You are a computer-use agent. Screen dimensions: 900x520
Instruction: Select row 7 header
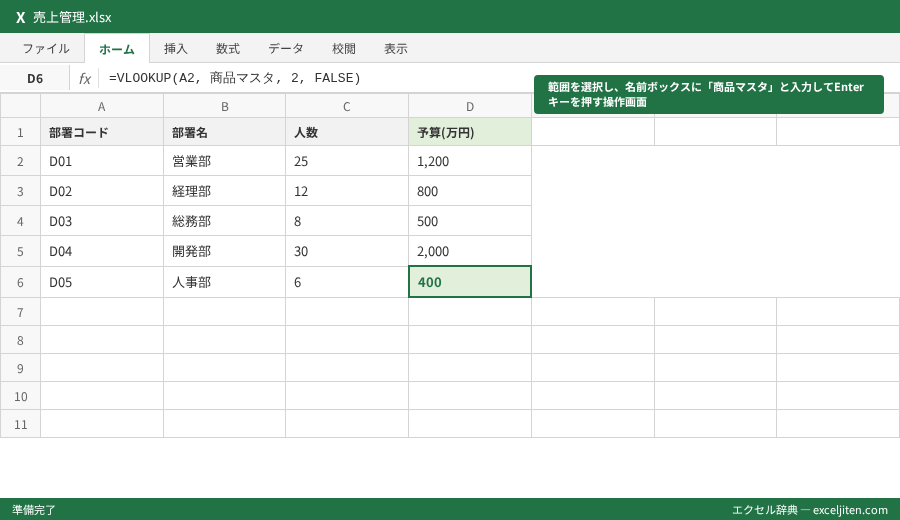[20, 312]
